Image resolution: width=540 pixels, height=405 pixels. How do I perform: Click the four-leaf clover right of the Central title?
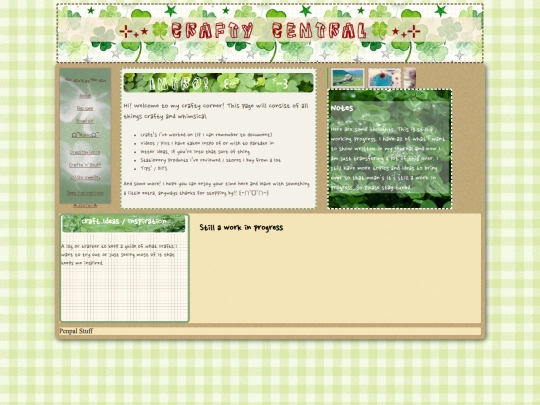(380, 31)
